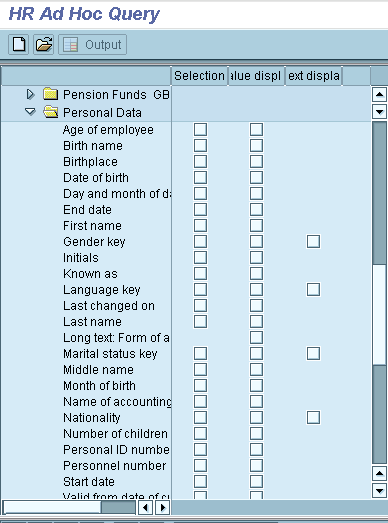Screen dimensions: 388x523
Task: Click the Personal Data open folder icon
Action: point(51,112)
